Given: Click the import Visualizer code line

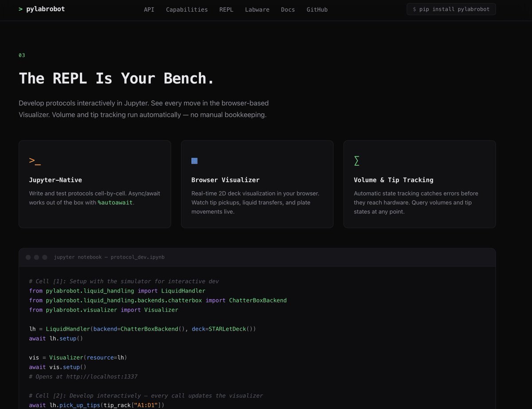Looking at the screenshot, I should point(103,310).
